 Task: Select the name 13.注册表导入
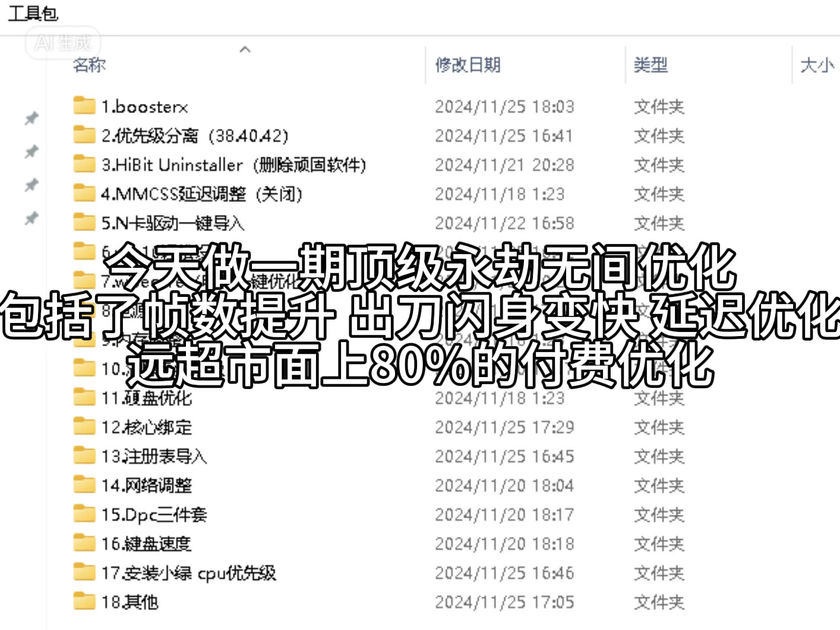pos(154,456)
